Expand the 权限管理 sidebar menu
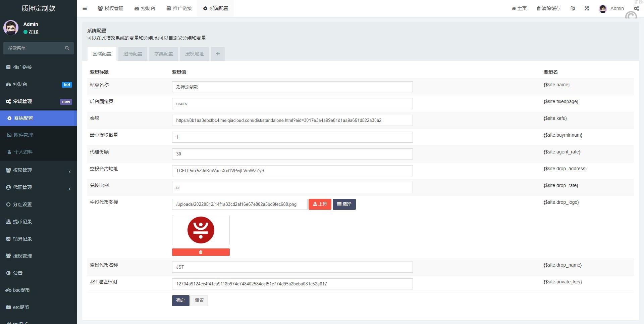The height and width of the screenshot is (324, 644). pos(38,170)
